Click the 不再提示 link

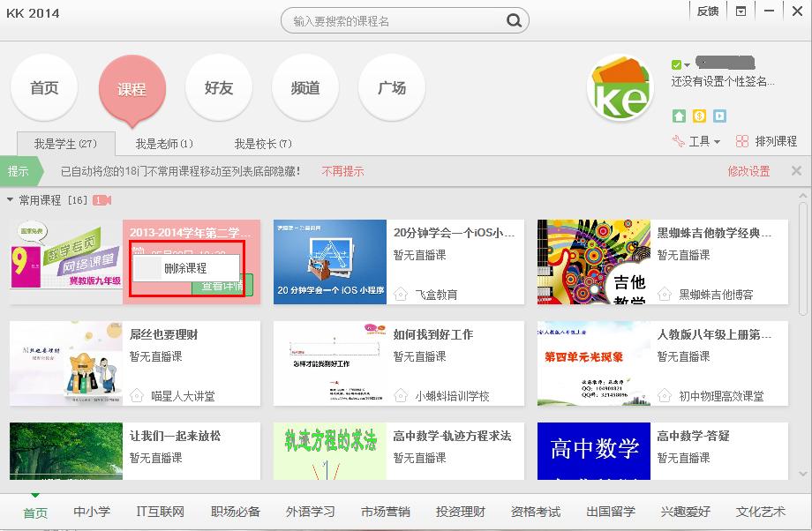[342, 171]
